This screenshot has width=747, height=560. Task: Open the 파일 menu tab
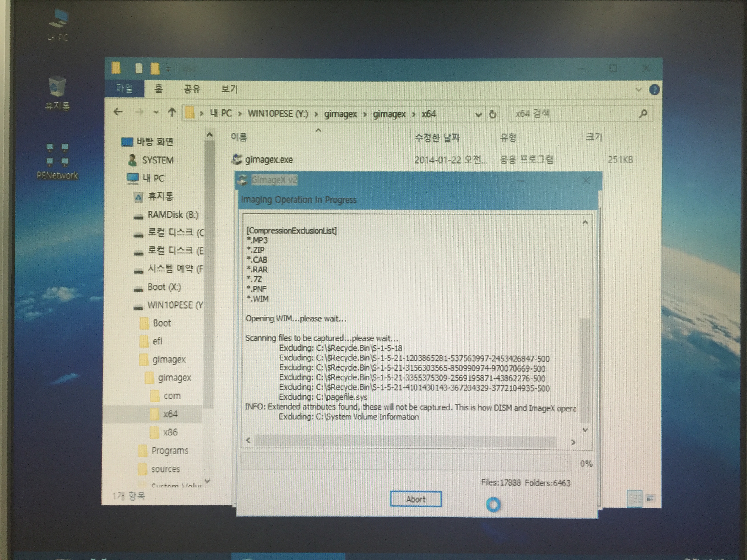tap(124, 89)
